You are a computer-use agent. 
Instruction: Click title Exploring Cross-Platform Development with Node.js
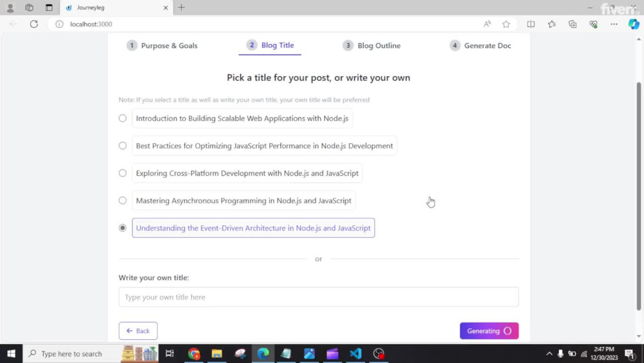pyautogui.click(x=247, y=173)
